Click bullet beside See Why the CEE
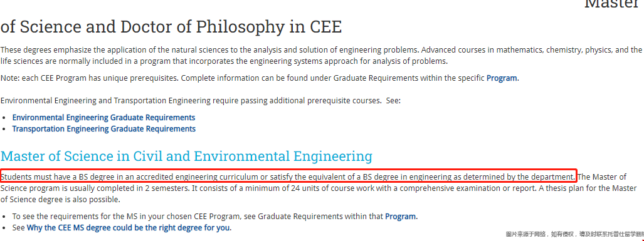The image size is (644, 241). [x=4, y=228]
